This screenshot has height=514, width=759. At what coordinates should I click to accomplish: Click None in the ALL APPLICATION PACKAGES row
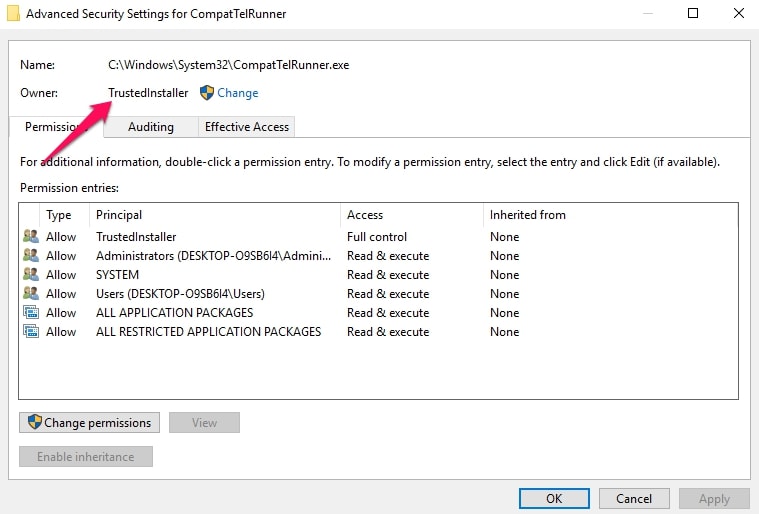coord(504,313)
